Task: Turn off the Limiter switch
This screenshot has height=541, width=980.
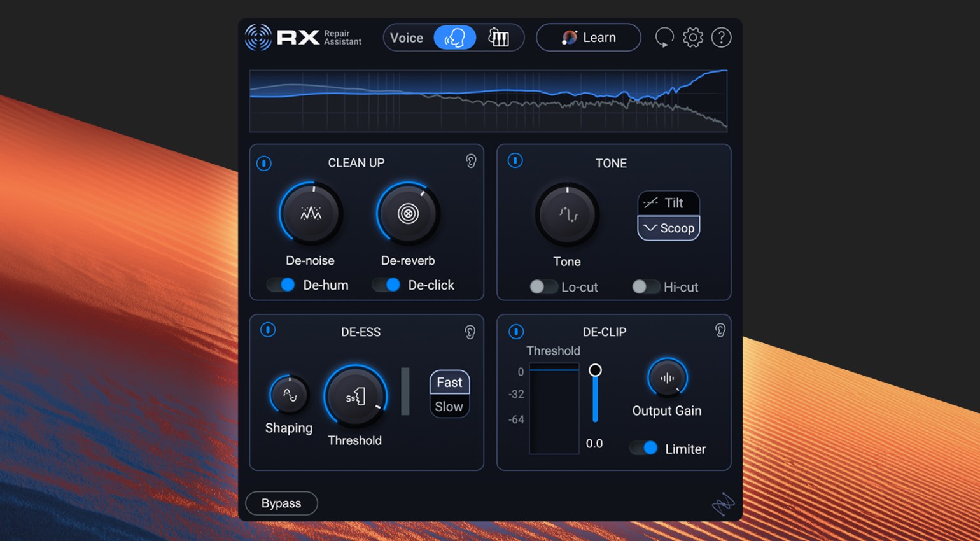Action: pos(644,449)
